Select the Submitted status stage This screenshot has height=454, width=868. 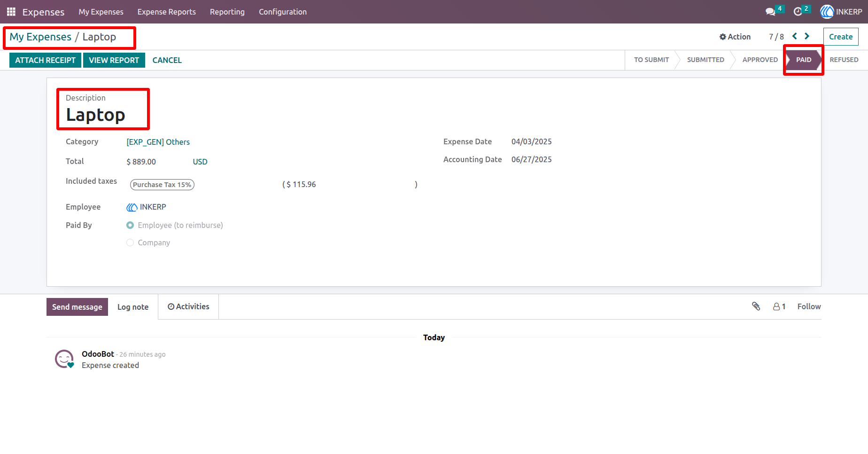coord(705,60)
